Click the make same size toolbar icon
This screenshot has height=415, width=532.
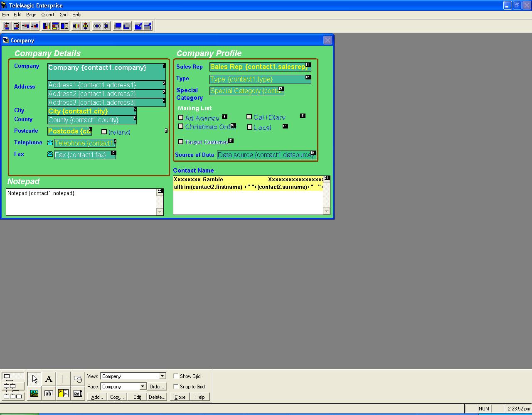coord(65,26)
